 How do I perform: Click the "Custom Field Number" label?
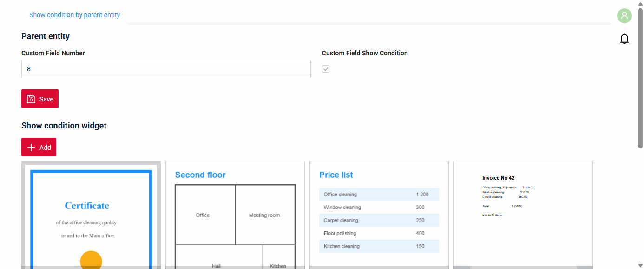click(x=53, y=53)
